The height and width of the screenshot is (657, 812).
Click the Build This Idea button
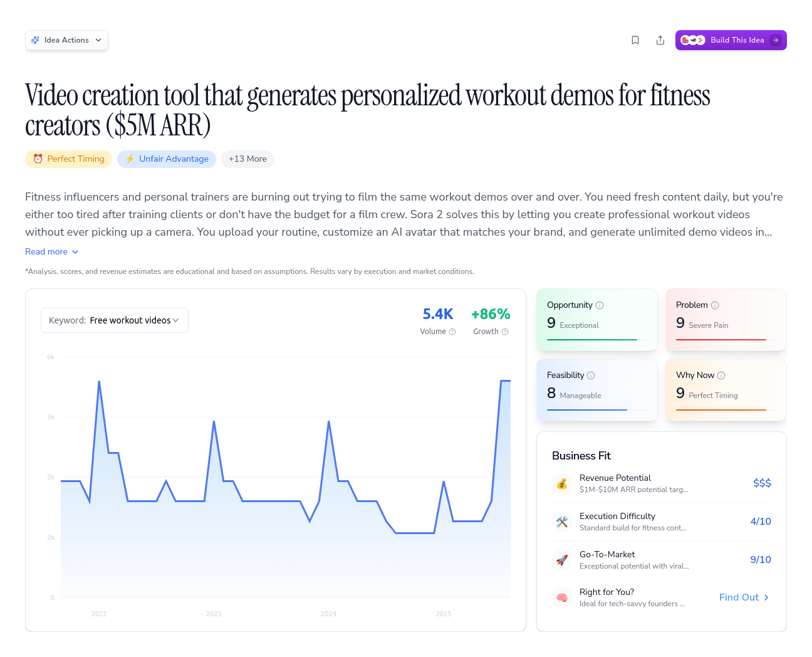click(x=731, y=40)
